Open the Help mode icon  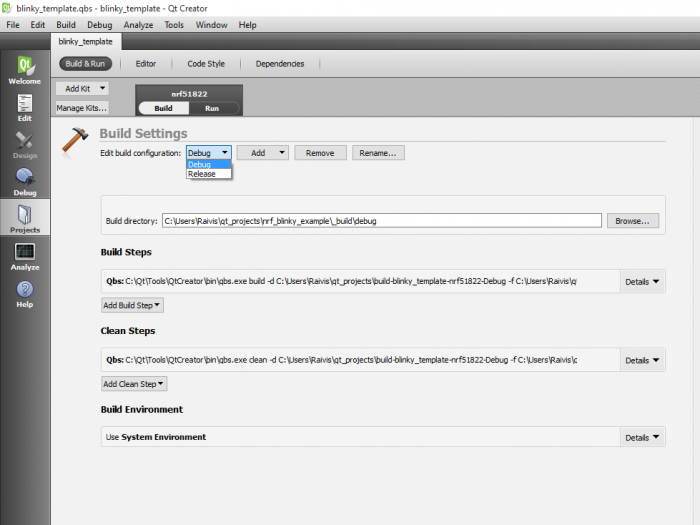pos(25,293)
